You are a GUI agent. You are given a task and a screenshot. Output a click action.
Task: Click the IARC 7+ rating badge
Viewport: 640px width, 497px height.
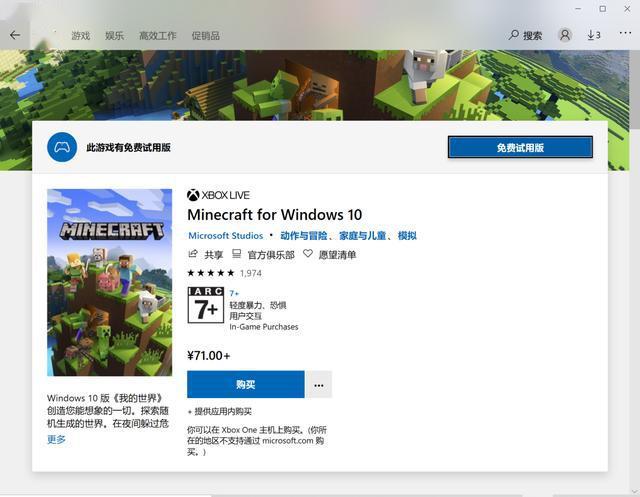206,305
